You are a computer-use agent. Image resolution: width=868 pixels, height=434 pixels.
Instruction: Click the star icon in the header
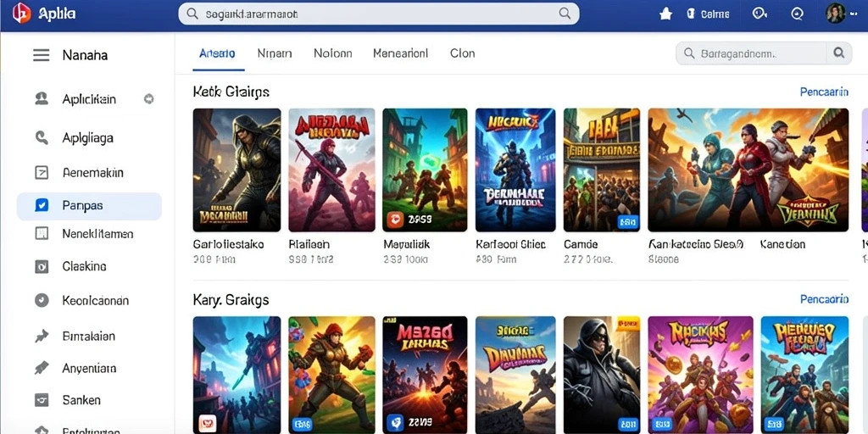[665, 14]
